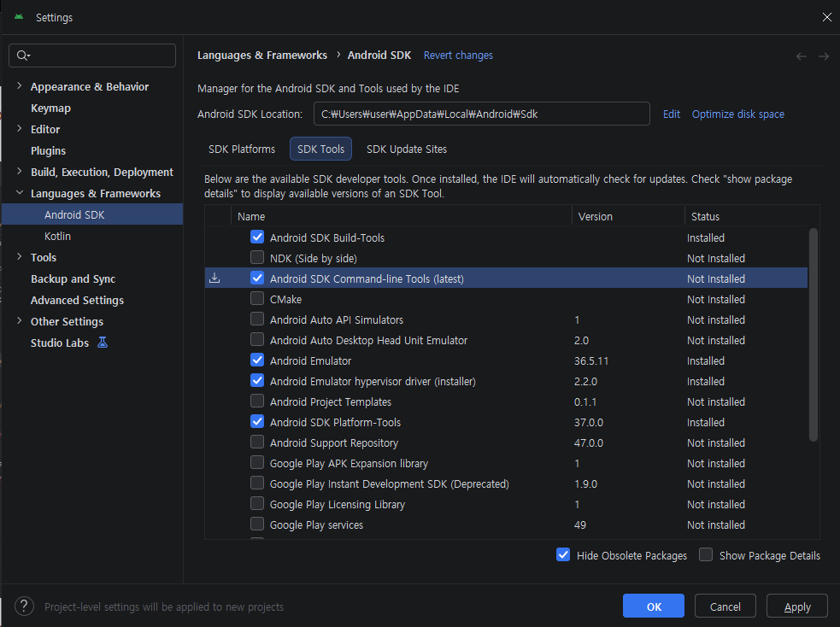840x627 pixels.
Task: Switch to SDK Platforms tab
Action: 242,149
